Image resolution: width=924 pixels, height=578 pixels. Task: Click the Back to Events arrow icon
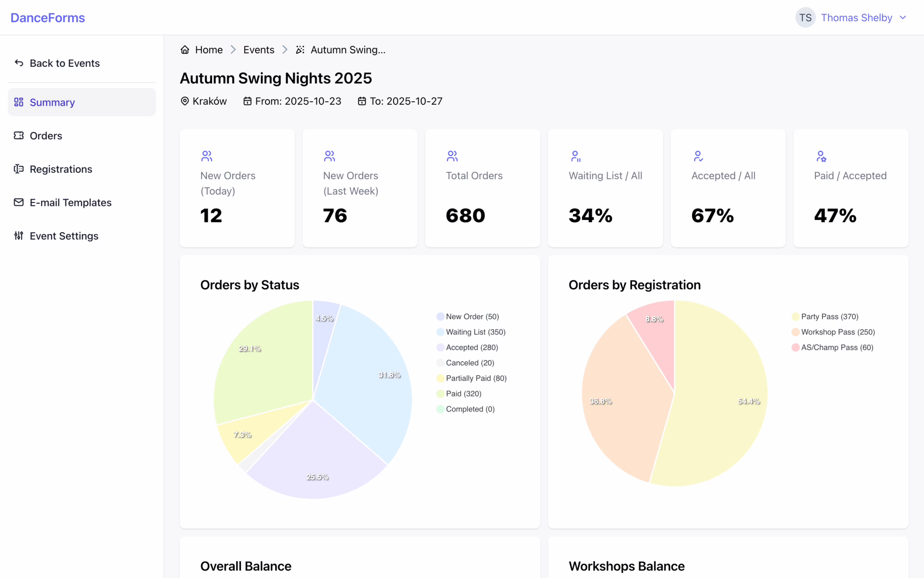19,63
